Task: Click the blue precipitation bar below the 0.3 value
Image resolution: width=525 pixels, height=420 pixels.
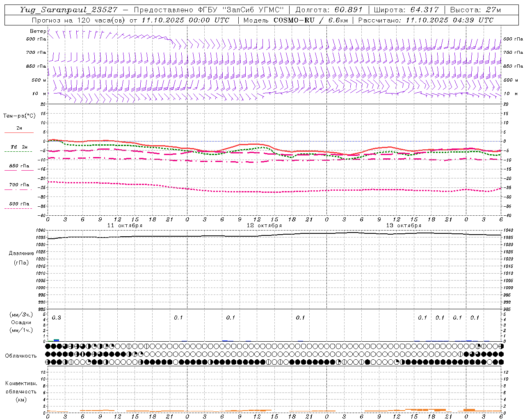Action: pos(57,340)
